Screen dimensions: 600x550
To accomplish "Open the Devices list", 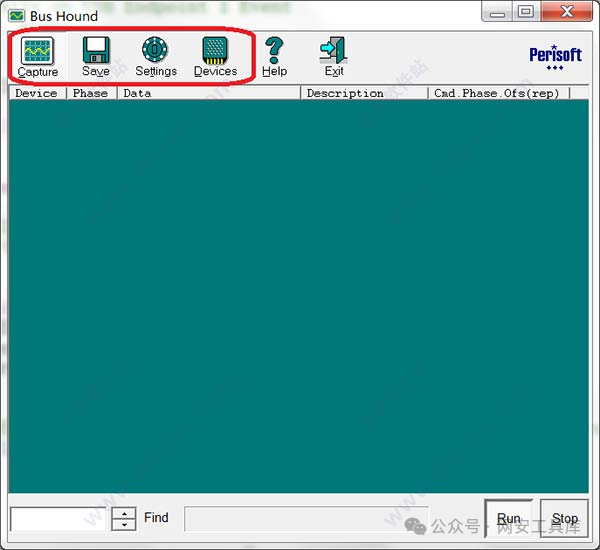I will point(215,56).
